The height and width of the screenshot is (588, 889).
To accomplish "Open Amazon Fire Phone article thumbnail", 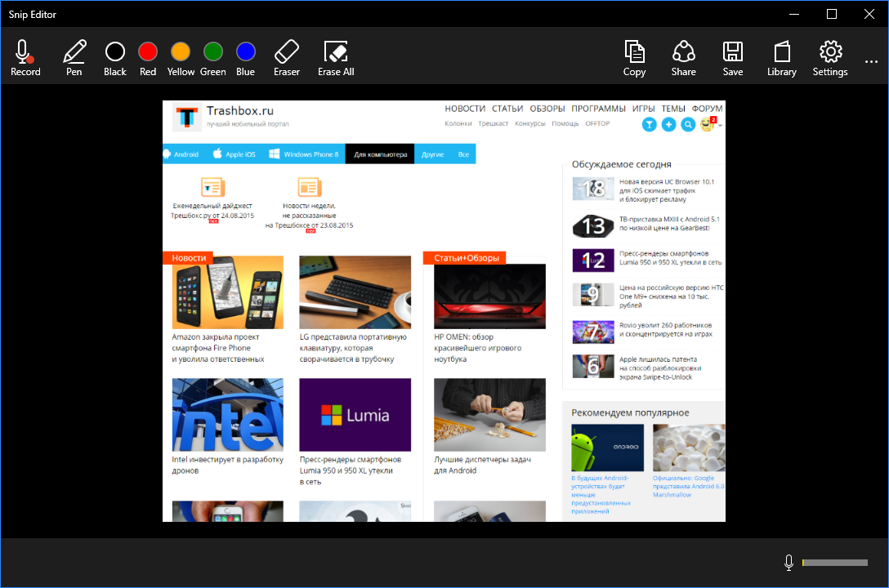I will tap(227, 292).
